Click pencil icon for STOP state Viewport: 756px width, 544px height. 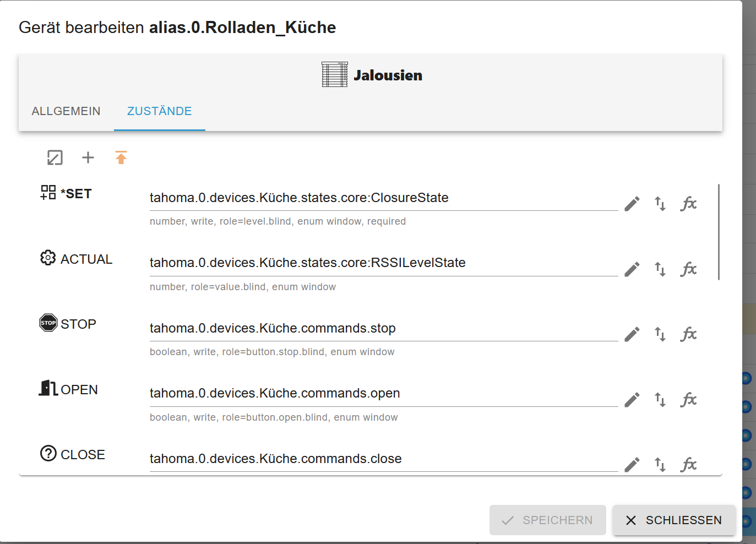(632, 334)
